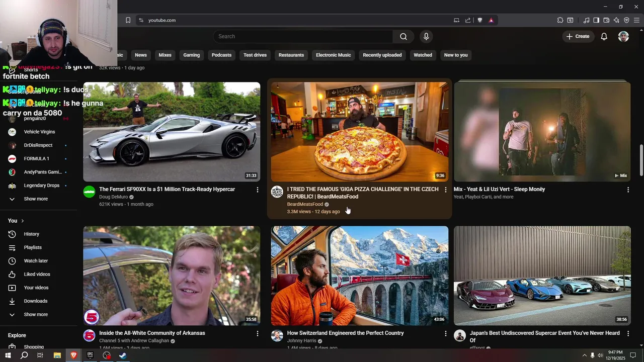This screenshot has width=644, height=362.
Task: Open options for Ferrari SF90XX video
Action: pyautogui.click(x=257, y=190)
